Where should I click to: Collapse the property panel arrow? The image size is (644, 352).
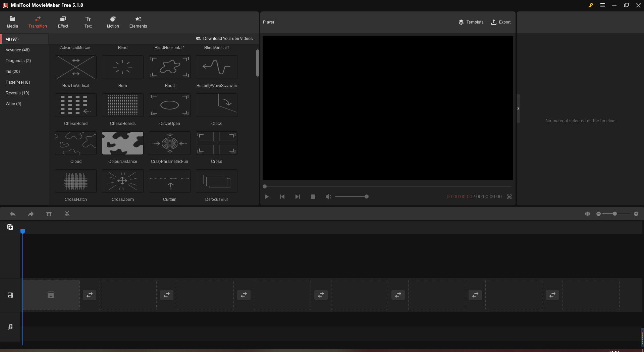(518, 108)
